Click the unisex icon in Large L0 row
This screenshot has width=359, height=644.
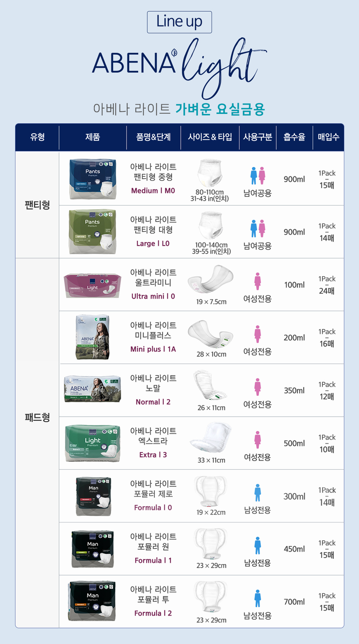click(258, 229)
